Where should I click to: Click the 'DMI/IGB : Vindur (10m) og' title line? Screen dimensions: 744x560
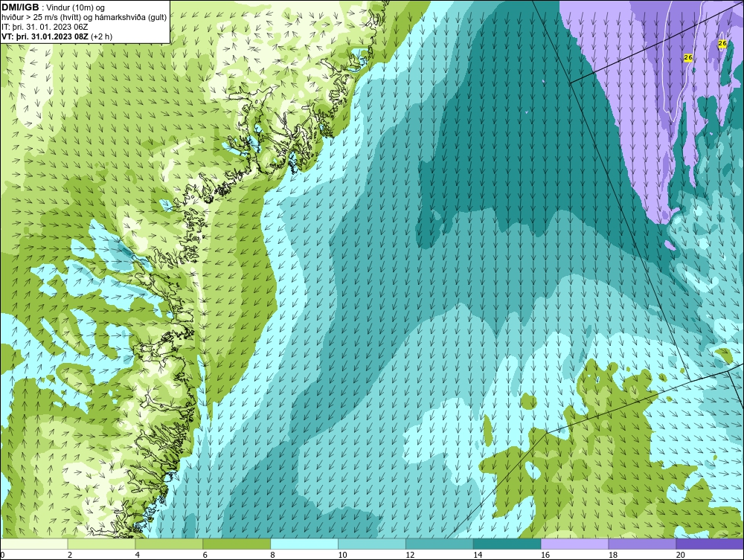point(53,7)
